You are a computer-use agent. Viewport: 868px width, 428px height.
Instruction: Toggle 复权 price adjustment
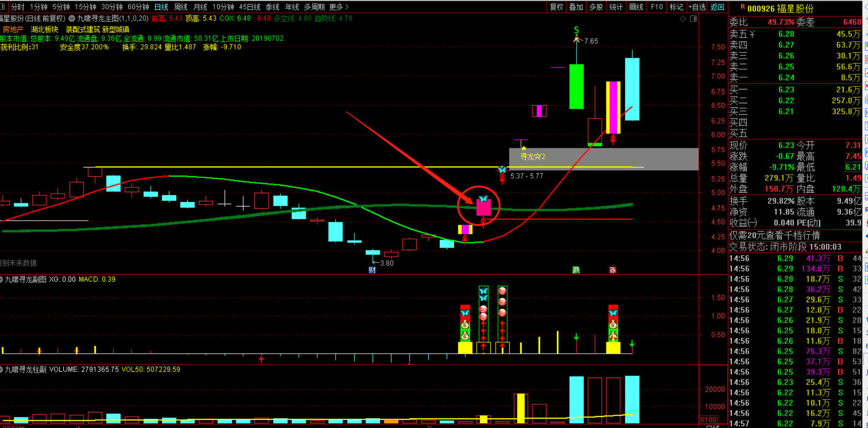(x=556, y=7)
